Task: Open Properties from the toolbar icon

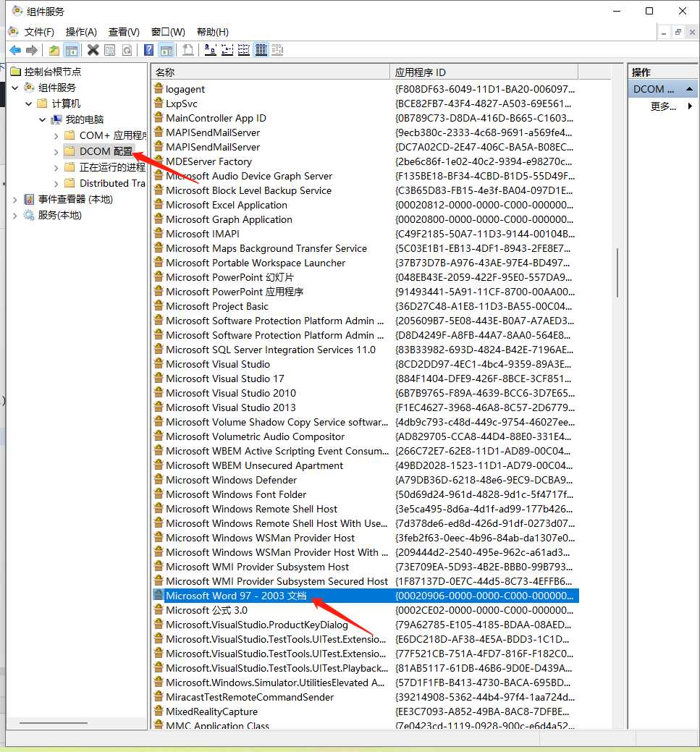Action: 110,50
